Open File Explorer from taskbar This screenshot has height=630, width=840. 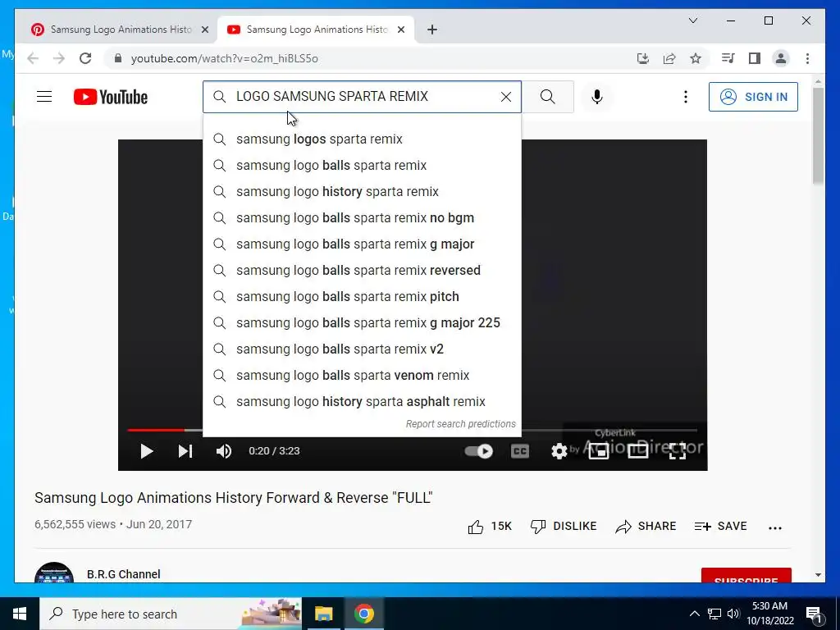(323, 614)
